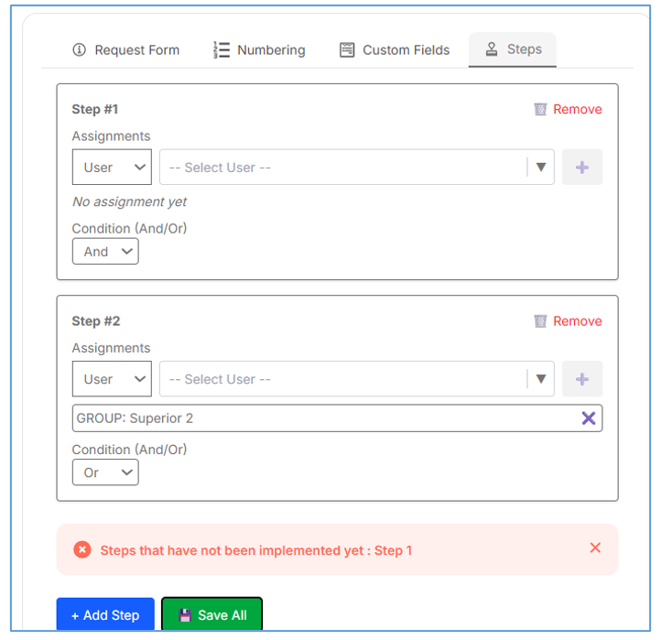Viewport: 672px width, 640px height.
Task: Click the GROUP: Superior 2 assignment field
Action: point(320,418)
